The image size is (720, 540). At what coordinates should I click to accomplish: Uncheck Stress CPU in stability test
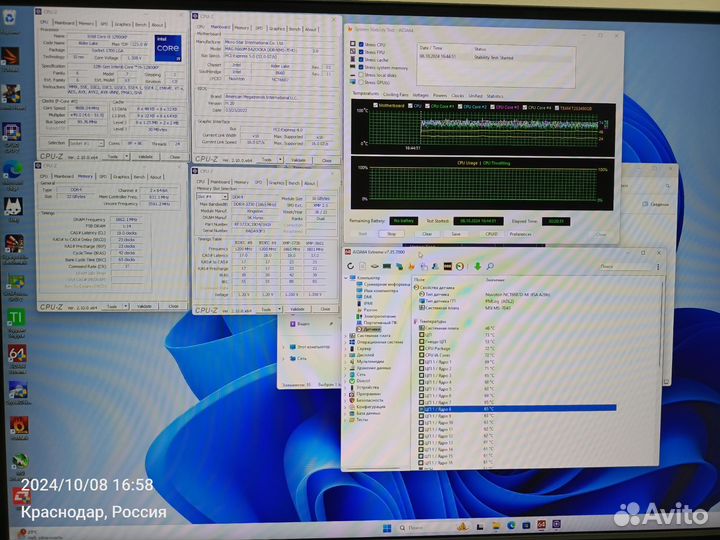coord(361,45)
